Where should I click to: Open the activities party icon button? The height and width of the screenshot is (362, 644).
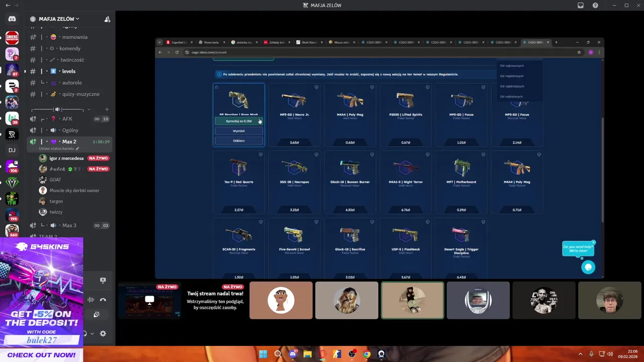click(97, 314)
